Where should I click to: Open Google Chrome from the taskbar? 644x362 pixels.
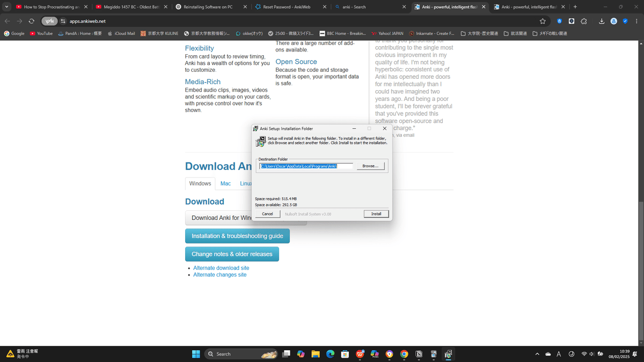404,354
